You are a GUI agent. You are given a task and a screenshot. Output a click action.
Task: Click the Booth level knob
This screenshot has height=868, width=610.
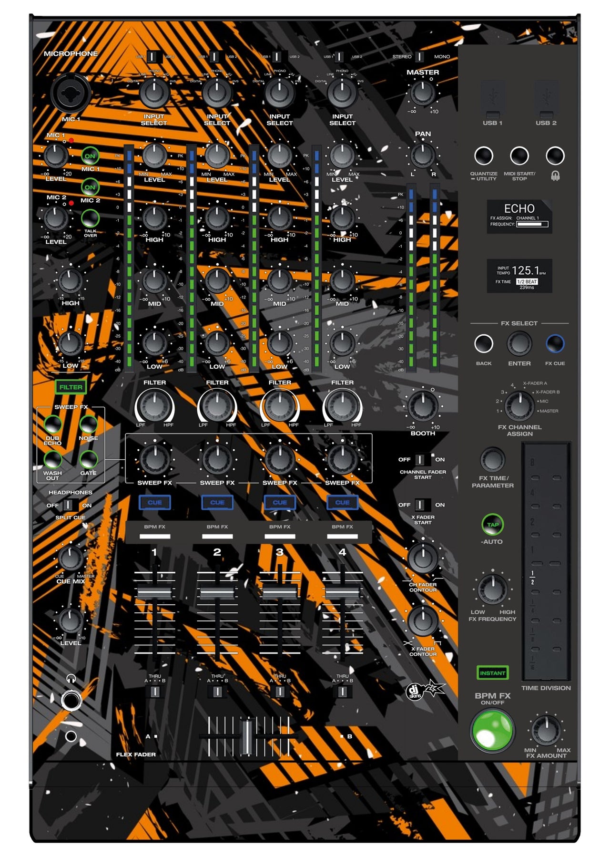423,406
